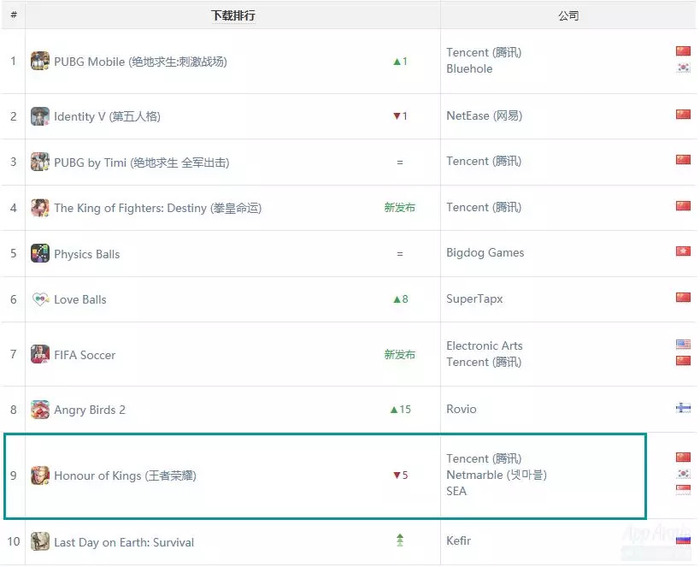The height and width of the screenshot is (567, 700).
Task: Open SEA company link
Action: tap(457, 491)
